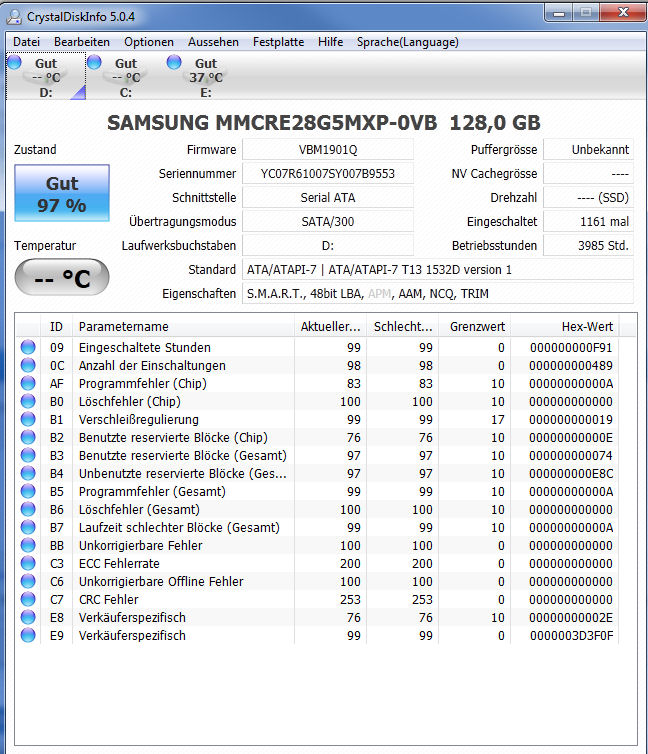The width and height of the screenshot is (648, 754).
Task: Click the Eingeschaltet field 1161 mal
Action: pyautogui.click(x=588, y=222)
